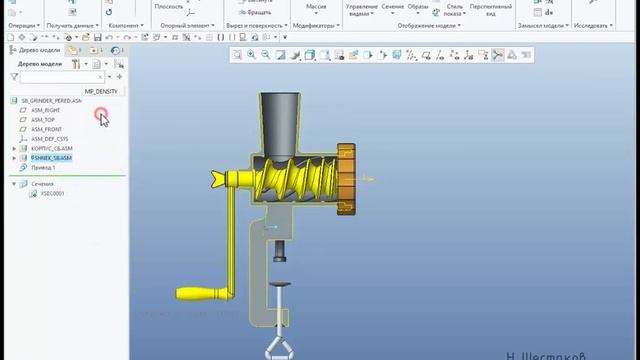Expand the highlighted SHNEK_SB.ASM node
640x360 pixels.
click(14, 158)
